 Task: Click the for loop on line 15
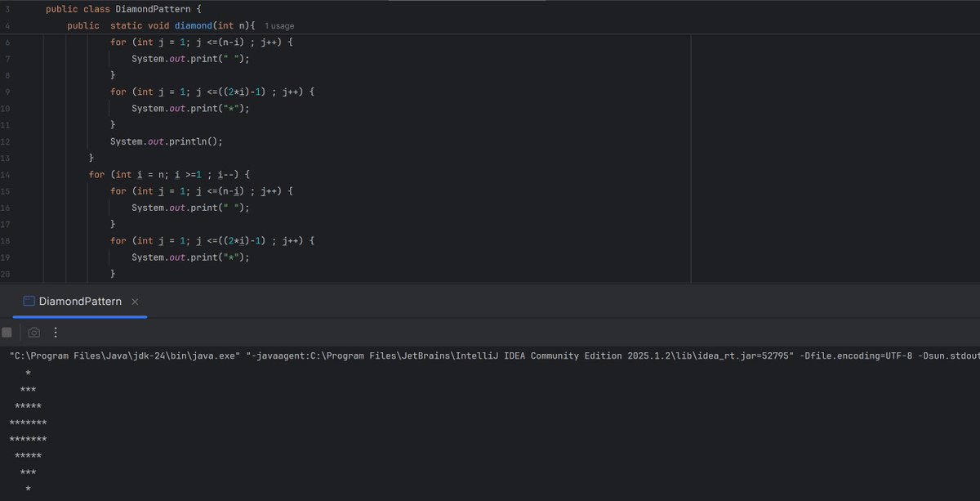click(202, 191)
